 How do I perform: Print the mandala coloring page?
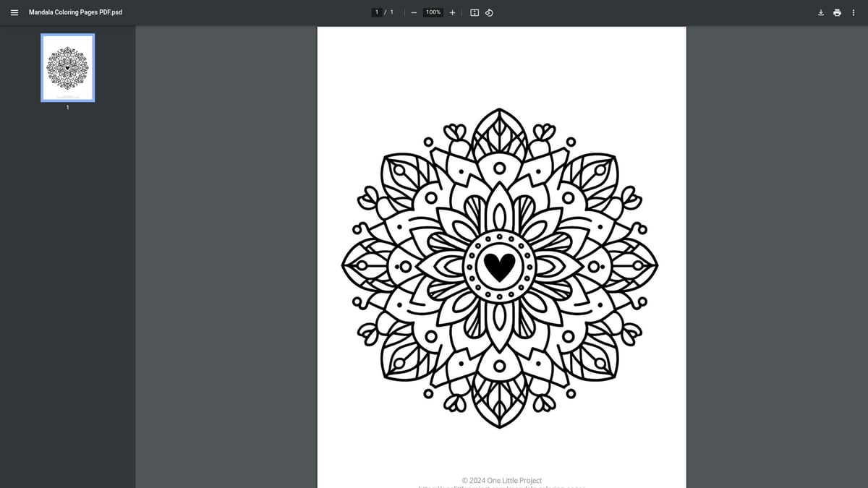(x=837, y=12)
